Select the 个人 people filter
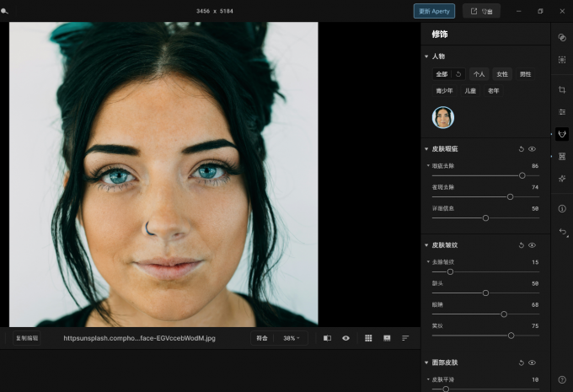The height and width of the screenshot is (392, 573). [479, 74]
